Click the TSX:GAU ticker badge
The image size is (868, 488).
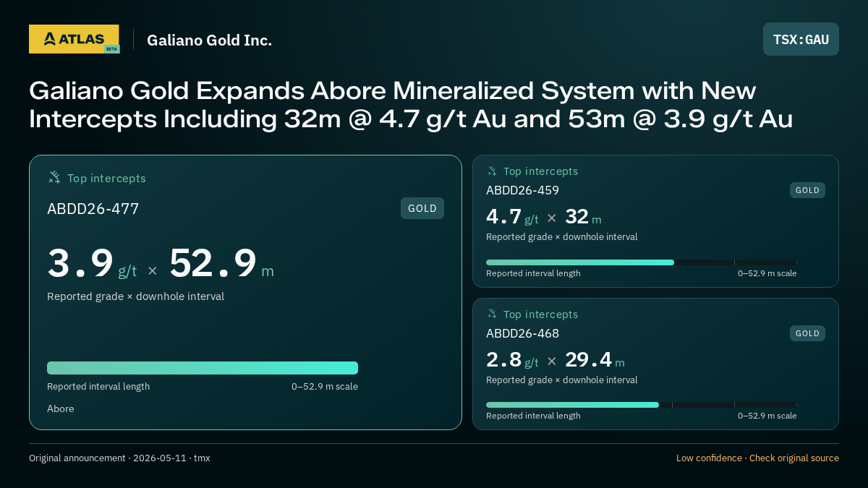[801, 39]
